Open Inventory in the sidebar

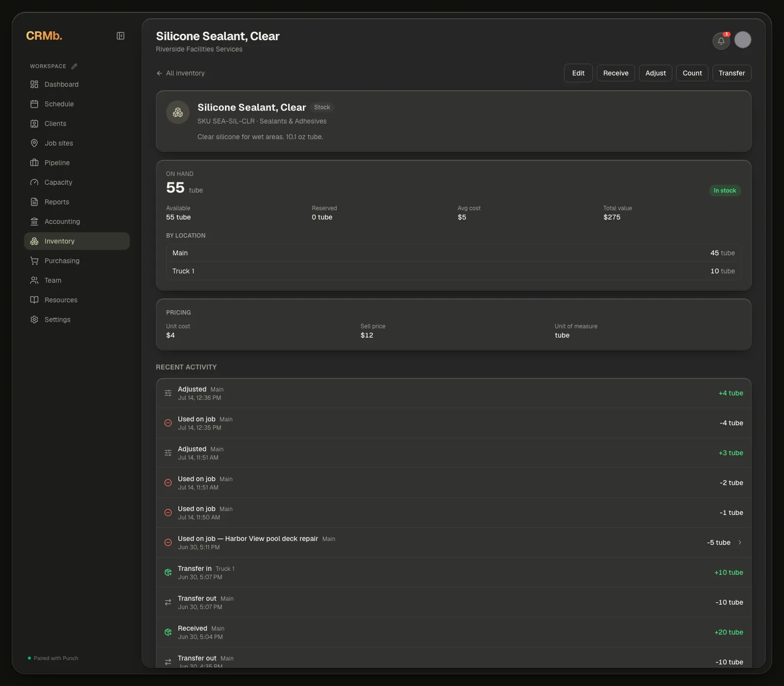77,241
